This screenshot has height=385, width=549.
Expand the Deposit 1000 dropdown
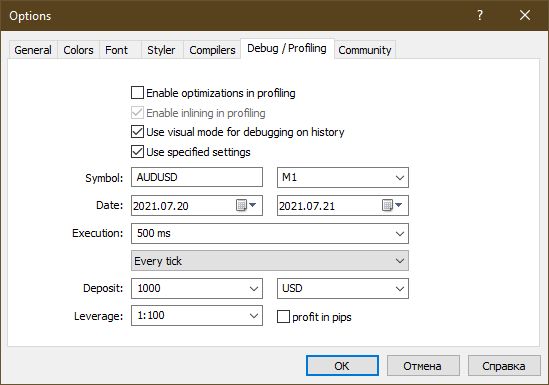tap(197, 288)
